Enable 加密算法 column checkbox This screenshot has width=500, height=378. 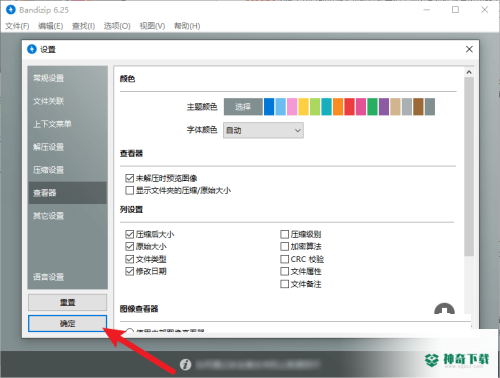284,247
